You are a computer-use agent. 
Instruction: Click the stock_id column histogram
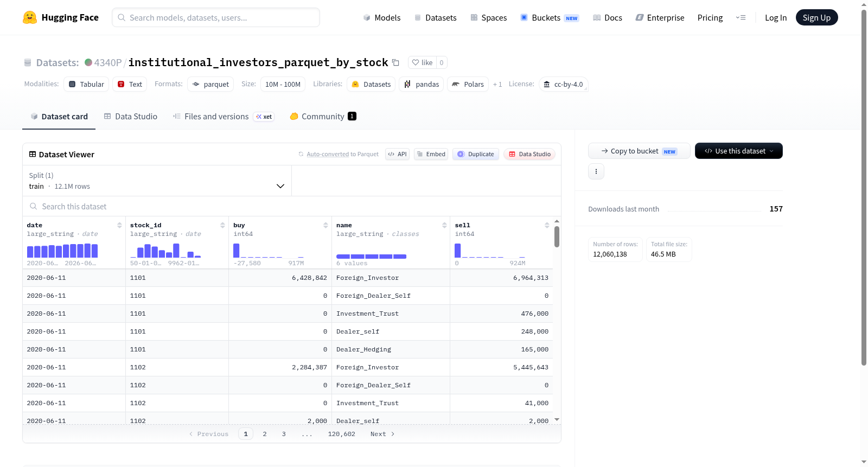tap(165, 251)
